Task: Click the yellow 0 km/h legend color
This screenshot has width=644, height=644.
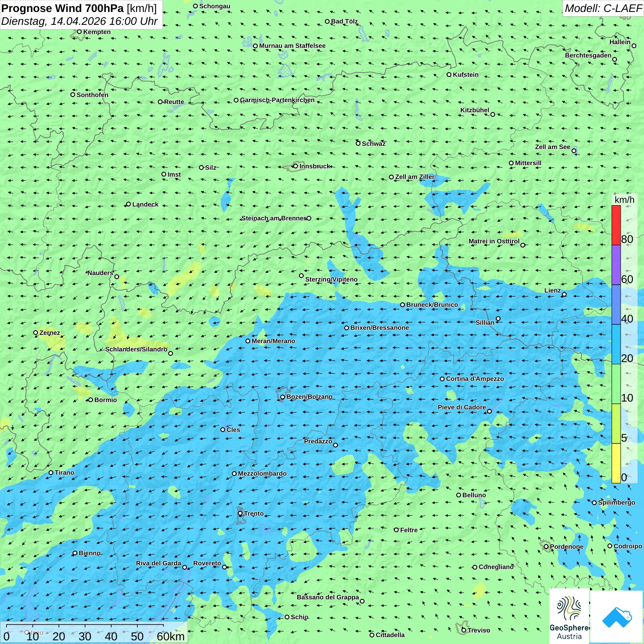Action: [x=616, y=463]
